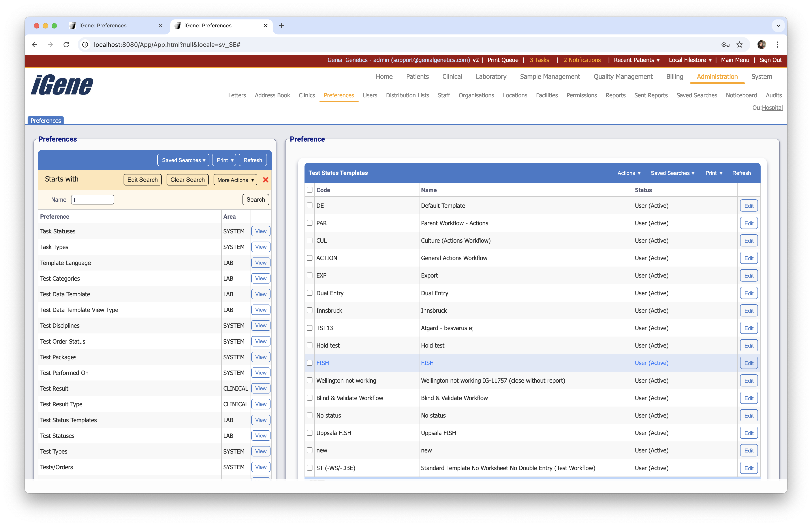This screenshot has width=812, height=526.
Task: Navigate back using the browser back arrow
Action: coord(34,45)
